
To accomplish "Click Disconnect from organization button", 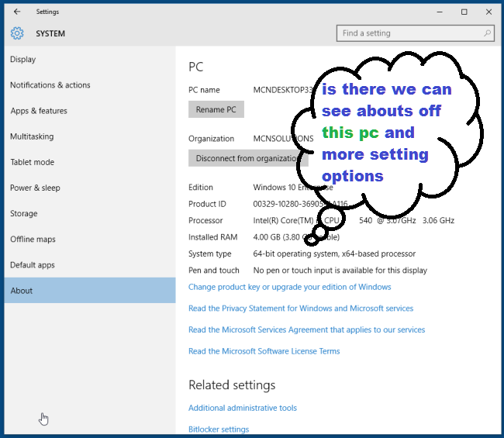I will pos(248,158).
